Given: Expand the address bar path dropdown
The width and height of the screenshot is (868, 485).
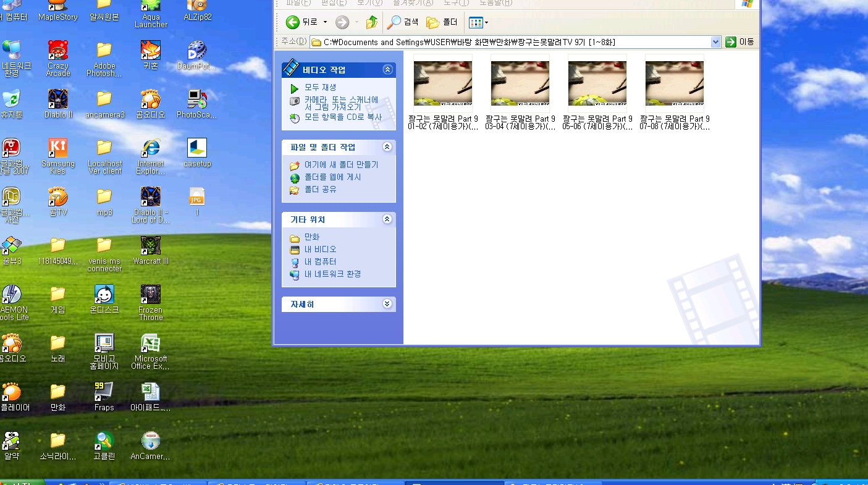Looking at the screenshot, I should point(715,42).
